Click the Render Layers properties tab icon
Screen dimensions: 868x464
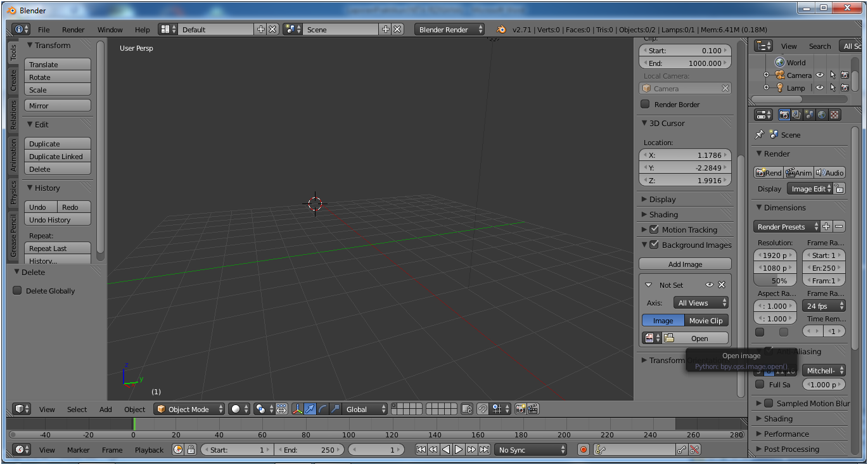tap(796, 115)
